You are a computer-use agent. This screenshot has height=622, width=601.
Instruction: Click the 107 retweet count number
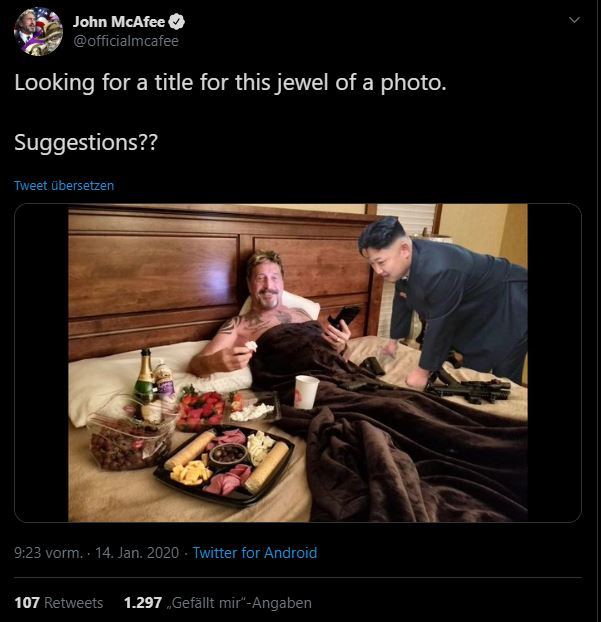27,603
